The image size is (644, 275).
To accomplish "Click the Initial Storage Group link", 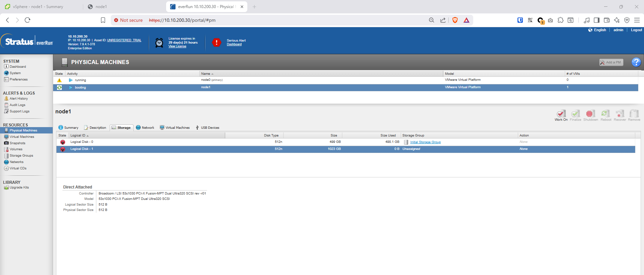I will tap(425, 142).
